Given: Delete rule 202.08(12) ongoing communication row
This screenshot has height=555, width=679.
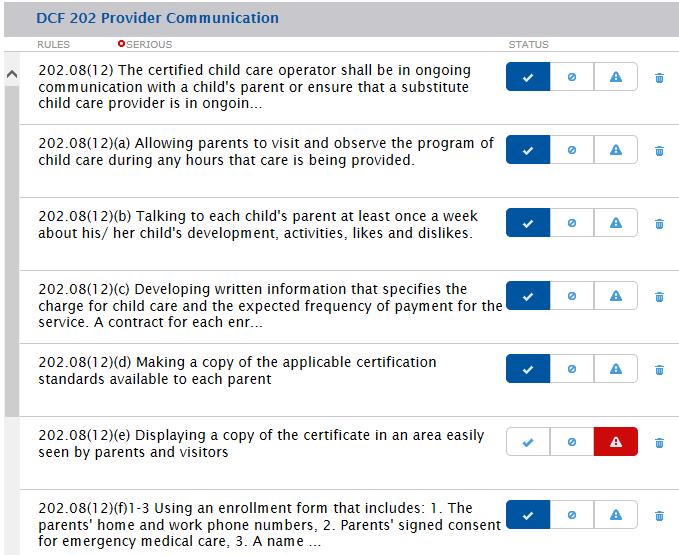Looking at the screenshot, I should (x=659, y=78).
